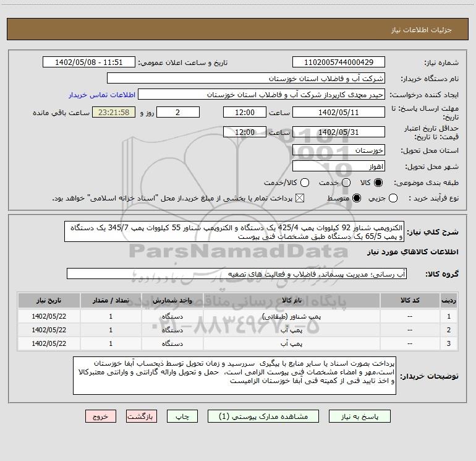
Task: Select the کالا/خدمت radio button
Action: point(305,183)
